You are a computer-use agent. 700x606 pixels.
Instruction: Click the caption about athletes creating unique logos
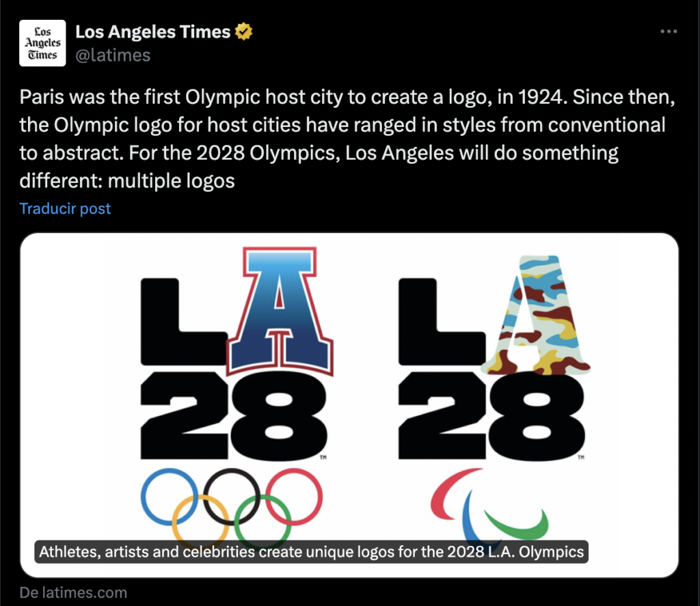click(x=312, y=551)
